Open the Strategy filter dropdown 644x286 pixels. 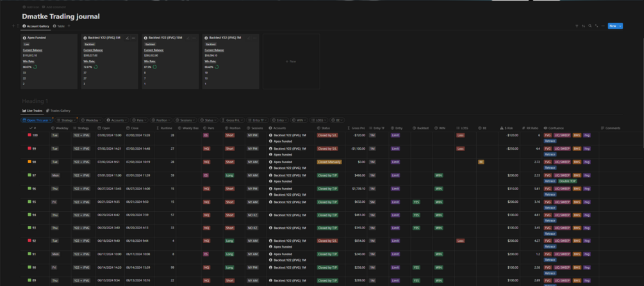tap(66, 120)
